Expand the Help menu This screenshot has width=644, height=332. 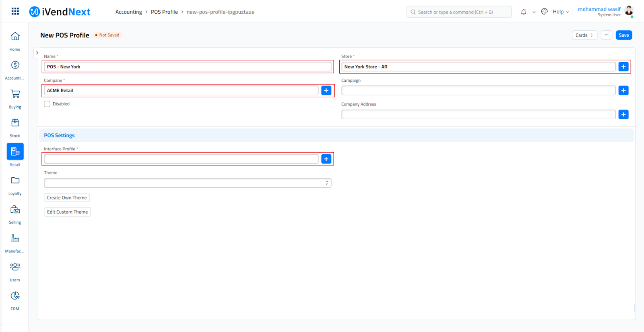pyautogui.click(x=560, y=12)
